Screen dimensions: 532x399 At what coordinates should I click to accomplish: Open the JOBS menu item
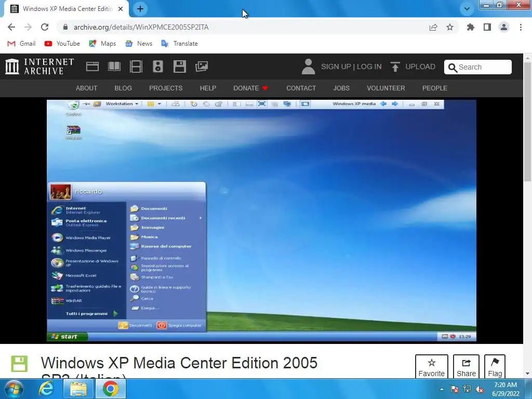pos(341,88)
